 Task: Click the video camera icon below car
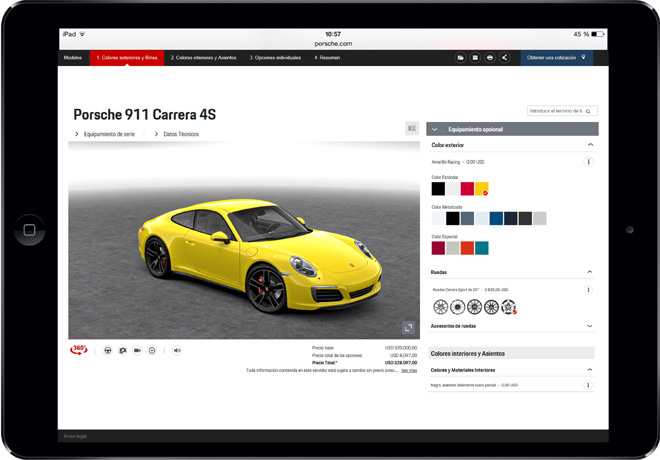[x=137, y=351]
